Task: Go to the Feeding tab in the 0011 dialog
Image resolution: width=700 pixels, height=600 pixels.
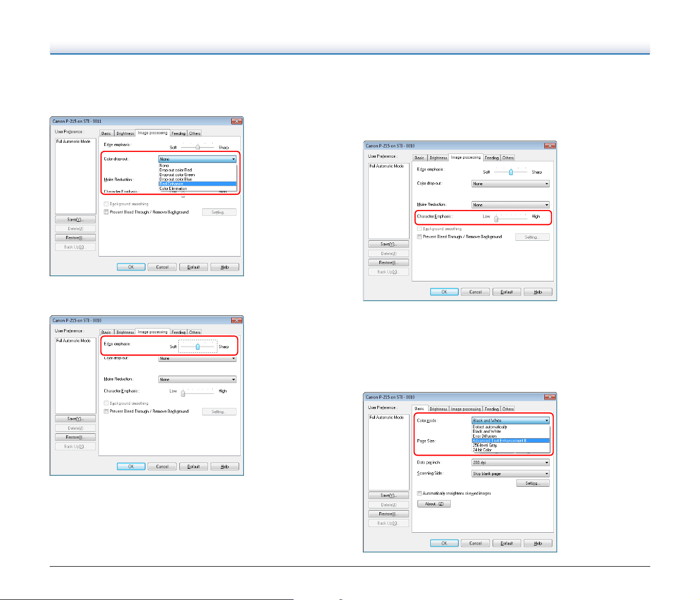Action: [x=178, y=133]
